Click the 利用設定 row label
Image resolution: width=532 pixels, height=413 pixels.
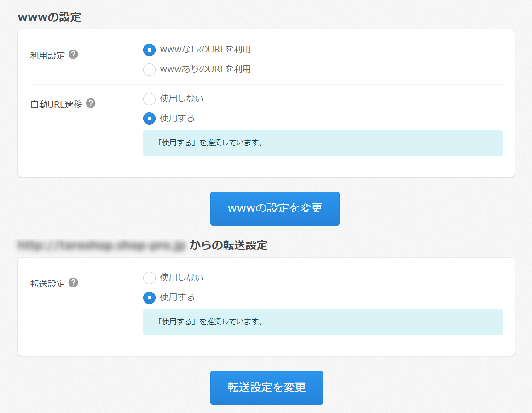click(x=47, y=56)
